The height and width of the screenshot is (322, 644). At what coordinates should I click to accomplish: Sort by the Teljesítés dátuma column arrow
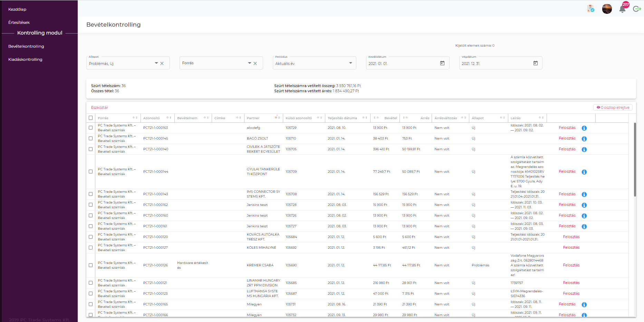coord(363,118)
